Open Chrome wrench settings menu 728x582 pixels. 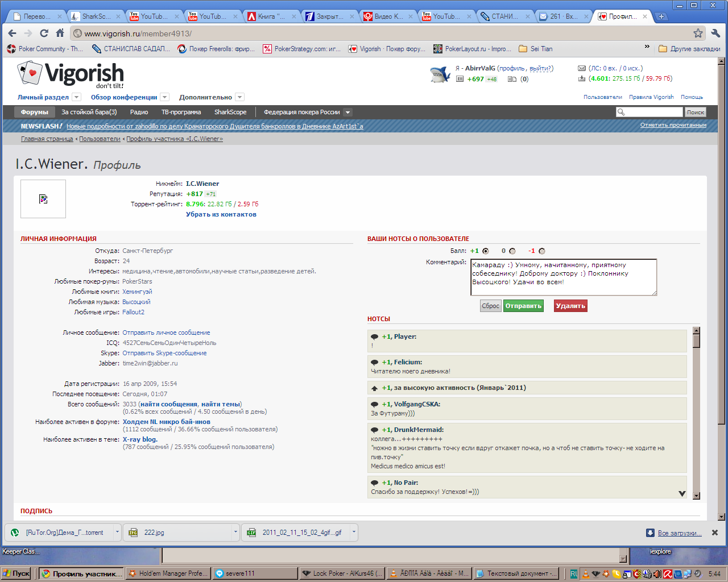tap(715, 34)
